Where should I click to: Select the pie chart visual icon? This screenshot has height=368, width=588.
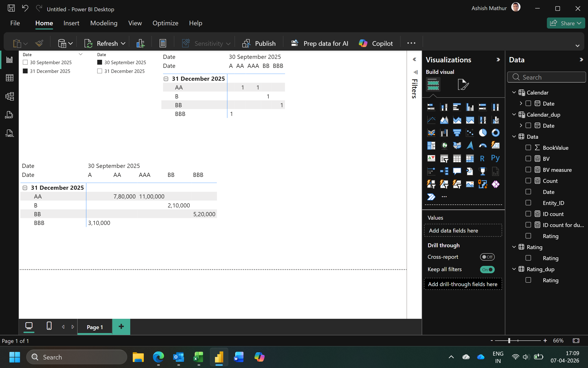tap(483, 133)
